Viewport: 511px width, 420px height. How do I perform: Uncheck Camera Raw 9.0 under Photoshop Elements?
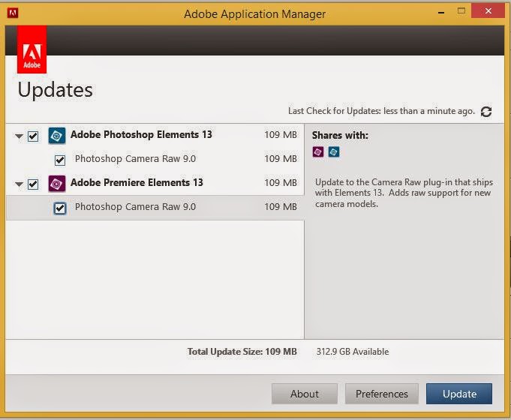coord(60,160)
